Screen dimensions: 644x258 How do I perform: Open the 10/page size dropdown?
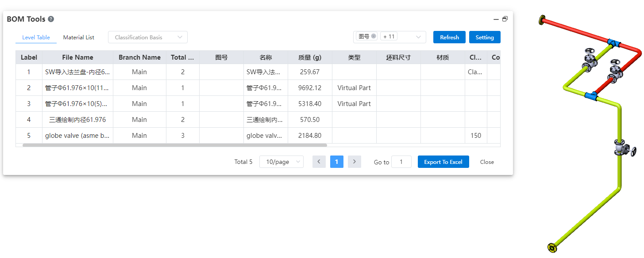coord(282,162)
